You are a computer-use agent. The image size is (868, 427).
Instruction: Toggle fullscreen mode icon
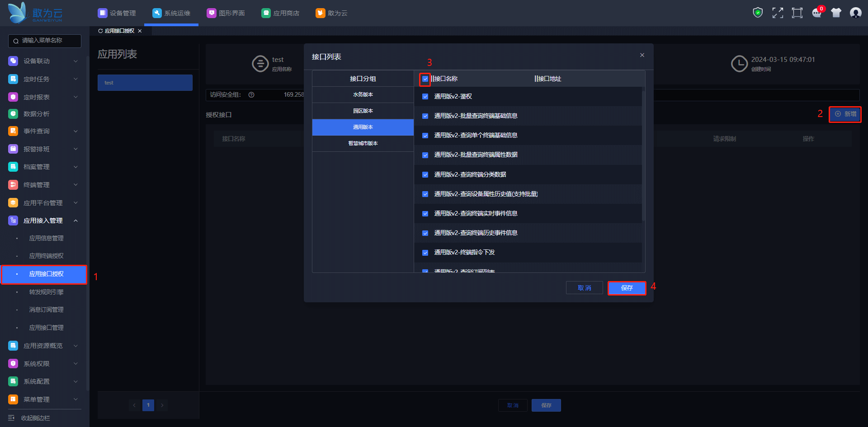(x=778, y=13)
